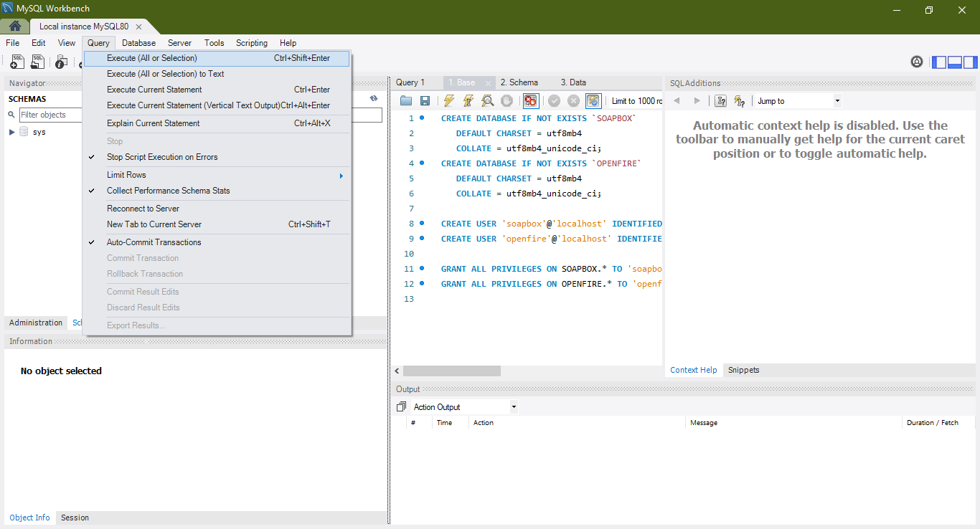Switch to the Administration tab
Viewport: 980px width, 529px height.
pyautogui.click(x=36, y=323)
